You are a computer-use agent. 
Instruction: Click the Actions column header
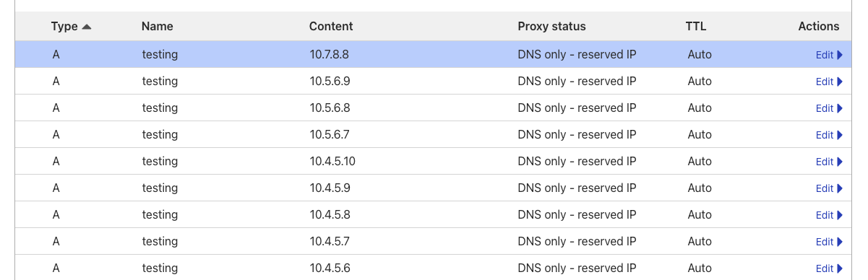coord(819,27)
